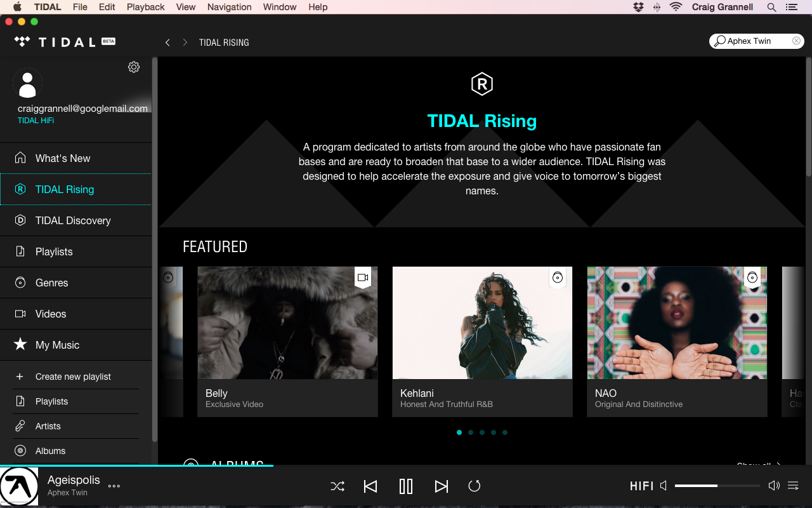This screenshot has height=508, width=812.
Task: Click TIDAL HiFi subscription label
Action: (x=36, y=121)
